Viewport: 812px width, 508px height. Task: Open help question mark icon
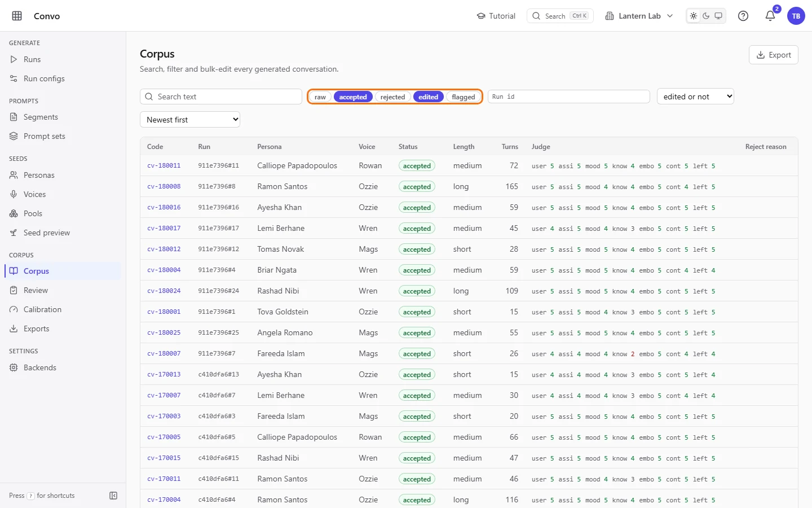(743, 16)
